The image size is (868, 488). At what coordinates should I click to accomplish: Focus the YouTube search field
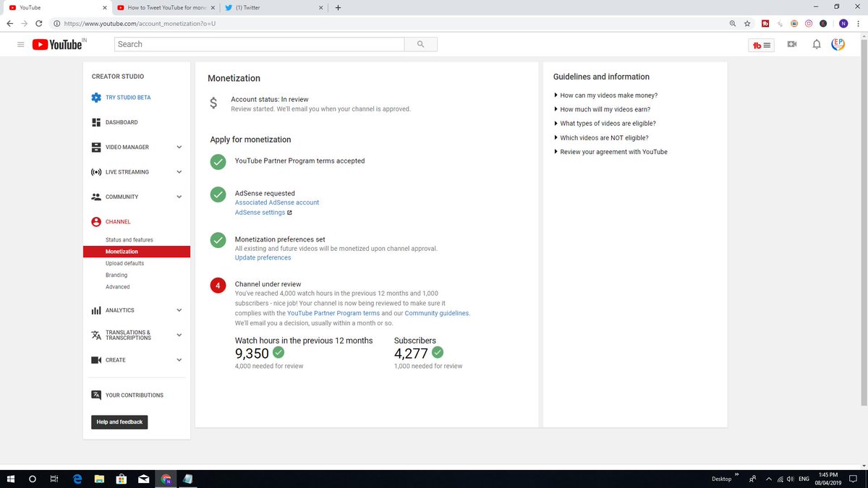click(x=260, y=44)
